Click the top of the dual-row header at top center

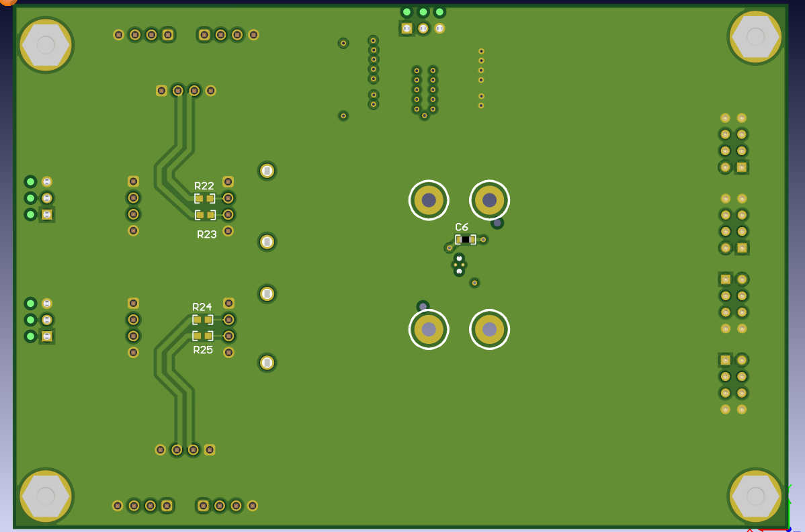[423, 71]
